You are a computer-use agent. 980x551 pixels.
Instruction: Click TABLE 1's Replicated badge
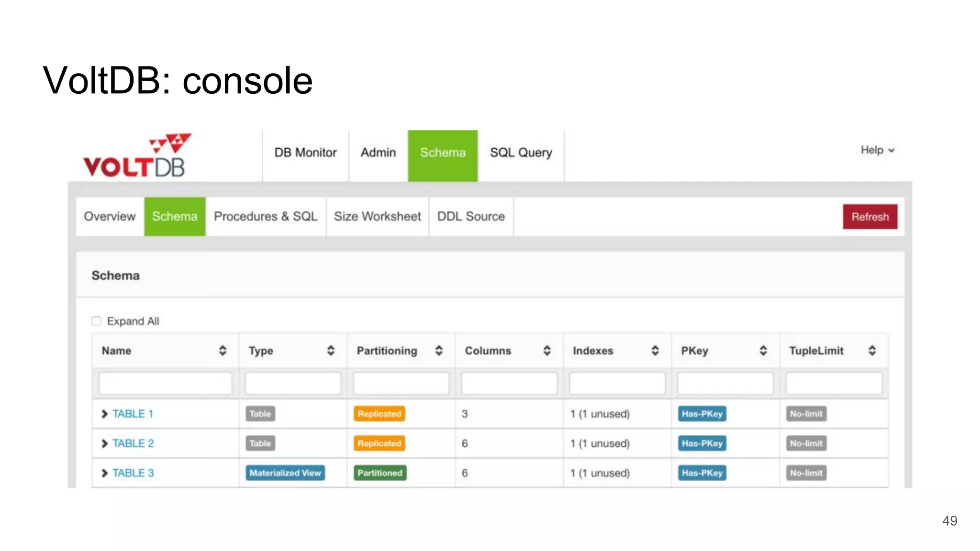coord(379,414)
